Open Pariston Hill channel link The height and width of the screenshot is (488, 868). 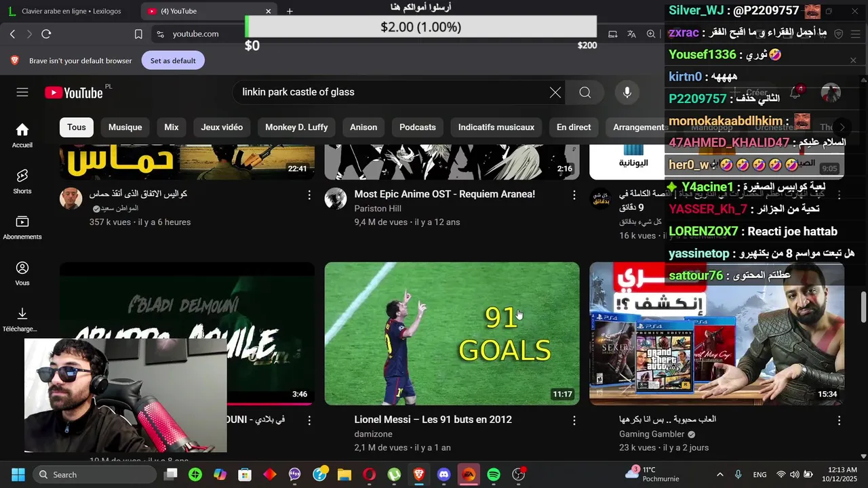[x=378, y=208]
